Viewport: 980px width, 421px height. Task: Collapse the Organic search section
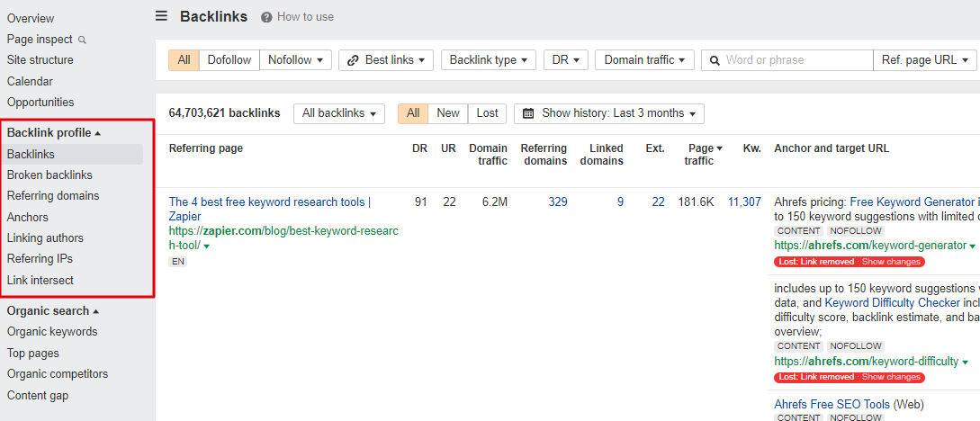pos(53,311)
